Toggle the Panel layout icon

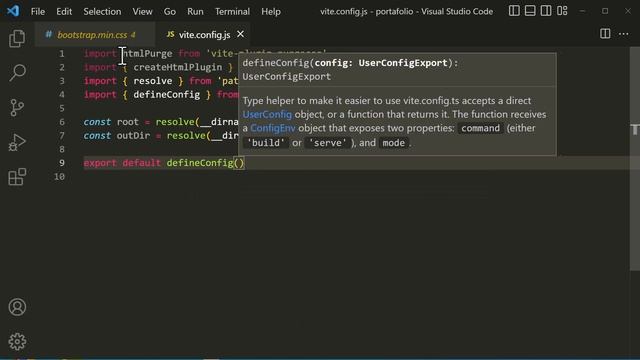(530, 11)
